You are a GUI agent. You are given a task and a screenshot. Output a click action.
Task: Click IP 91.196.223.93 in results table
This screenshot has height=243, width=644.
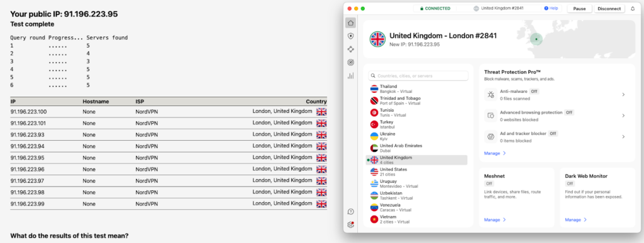(x=27, y=134)
